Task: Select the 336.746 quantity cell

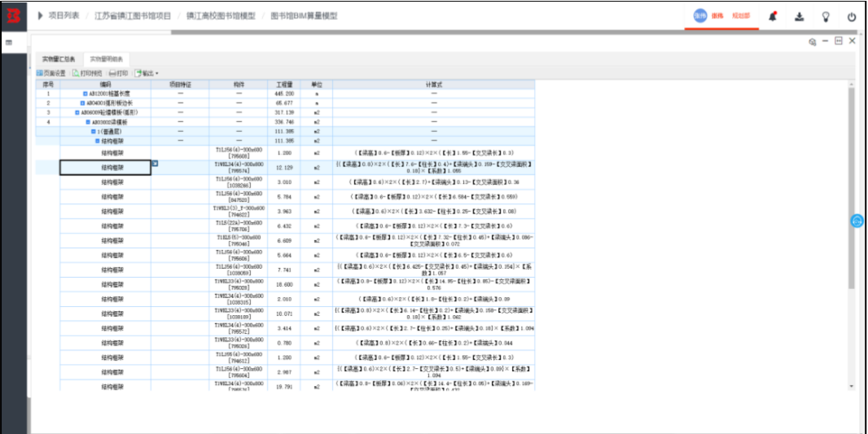Action: tap(284, 122)
